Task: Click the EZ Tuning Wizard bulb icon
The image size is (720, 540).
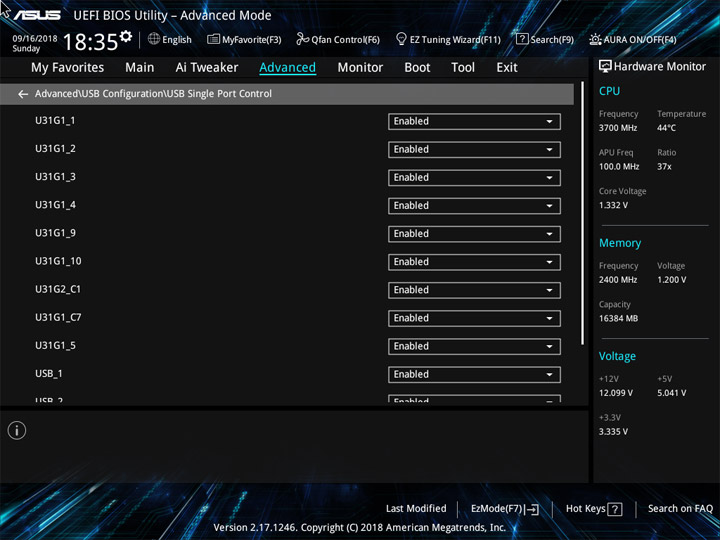Action: point(401,39)
